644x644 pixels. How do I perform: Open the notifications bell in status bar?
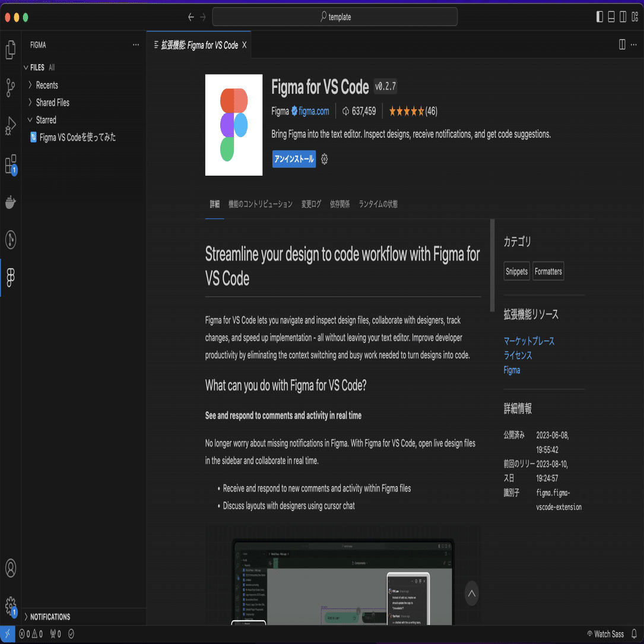tap(634, 634)
